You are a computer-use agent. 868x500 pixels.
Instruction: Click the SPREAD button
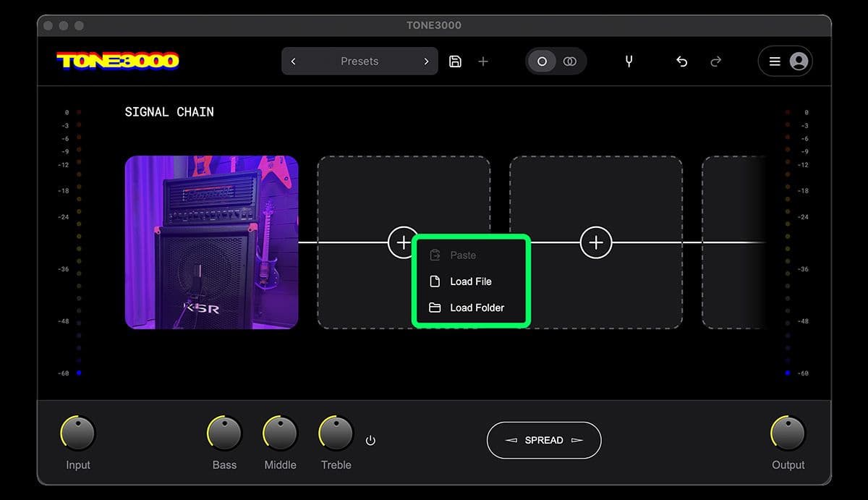pyautogui.click(x=544, y=440)
